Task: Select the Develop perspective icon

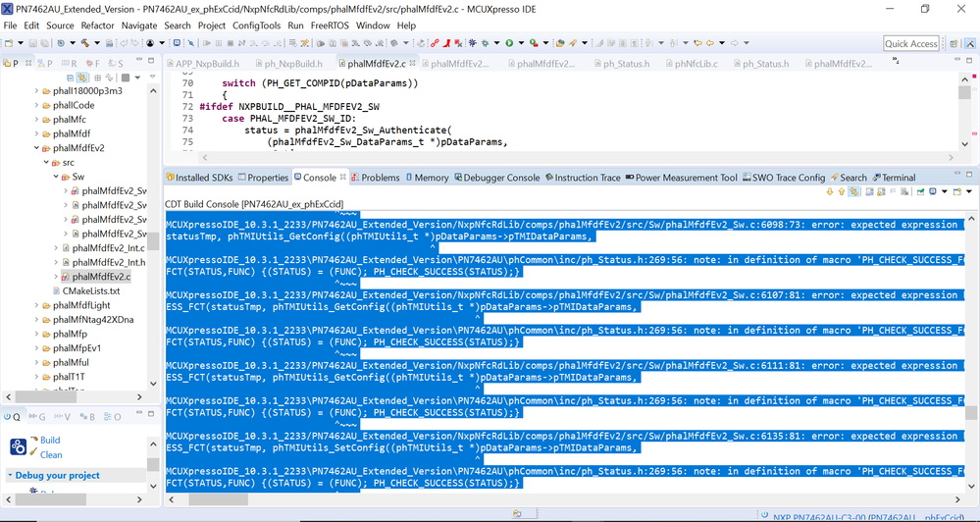Action: point(969,44)
